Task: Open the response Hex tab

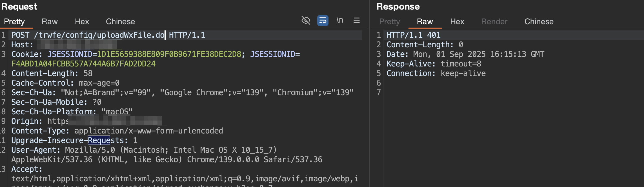Action: pyautogui.click(x=457, y=22)
